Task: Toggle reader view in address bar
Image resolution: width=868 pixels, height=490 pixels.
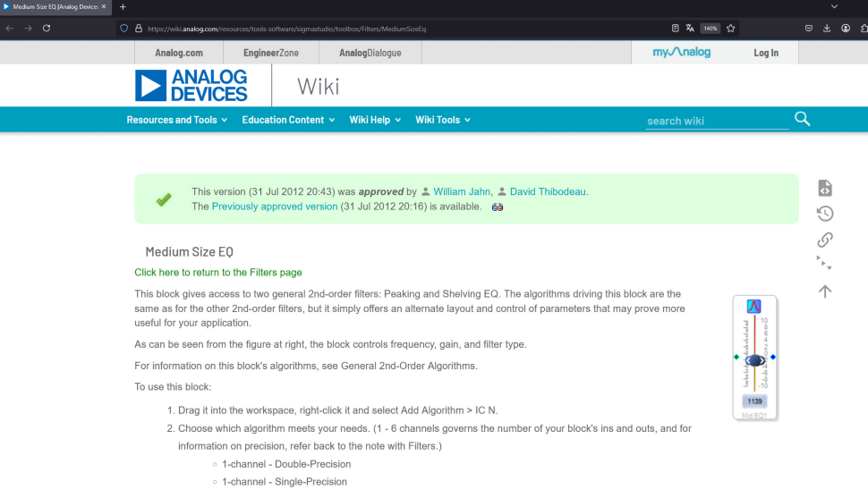Action: click(675, 29)
